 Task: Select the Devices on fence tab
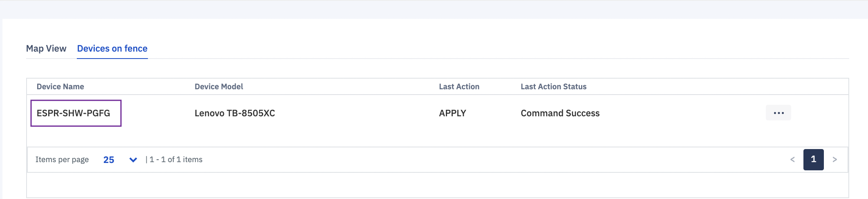tap(112, 49)
